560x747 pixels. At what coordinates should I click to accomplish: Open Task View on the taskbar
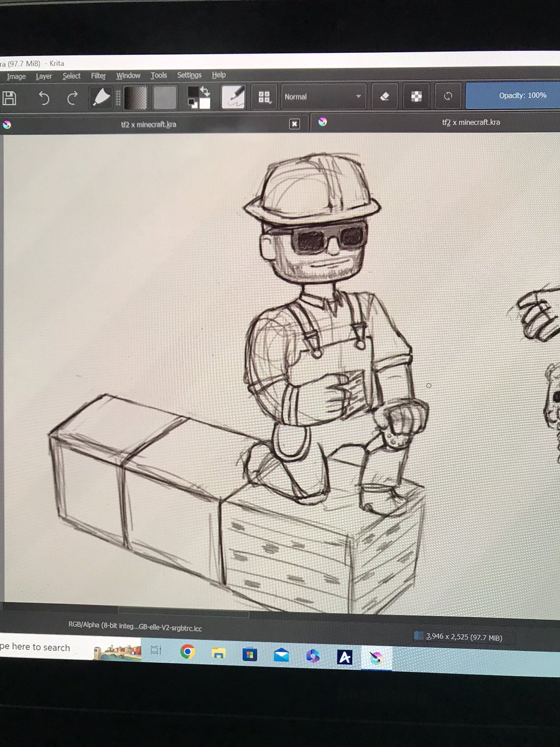(x=156, y=651)
